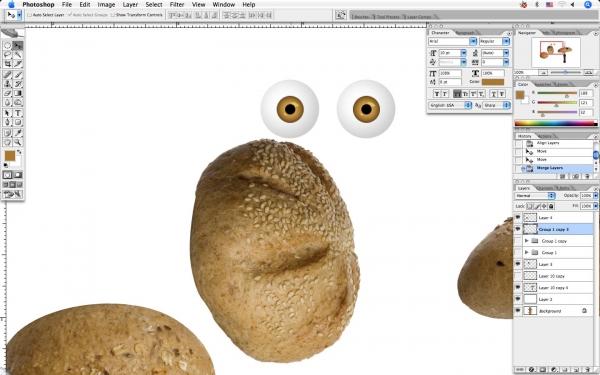Viewport: 600px width, 375px height.
Task: Activate the Zoom tool
Action: 18,142
